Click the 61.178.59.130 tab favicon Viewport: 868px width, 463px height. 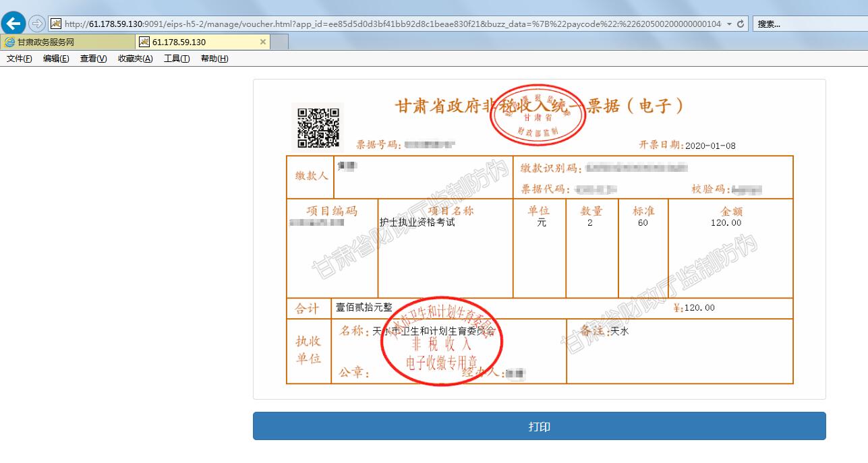[x=144, y=41]
